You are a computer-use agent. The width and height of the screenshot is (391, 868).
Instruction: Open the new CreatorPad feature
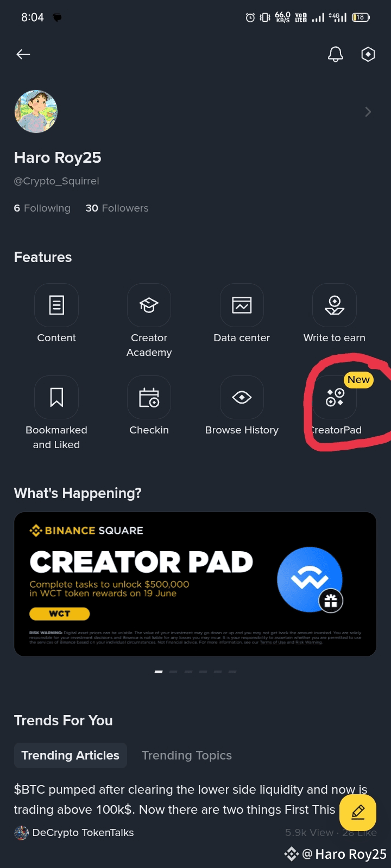pos(335,397)
